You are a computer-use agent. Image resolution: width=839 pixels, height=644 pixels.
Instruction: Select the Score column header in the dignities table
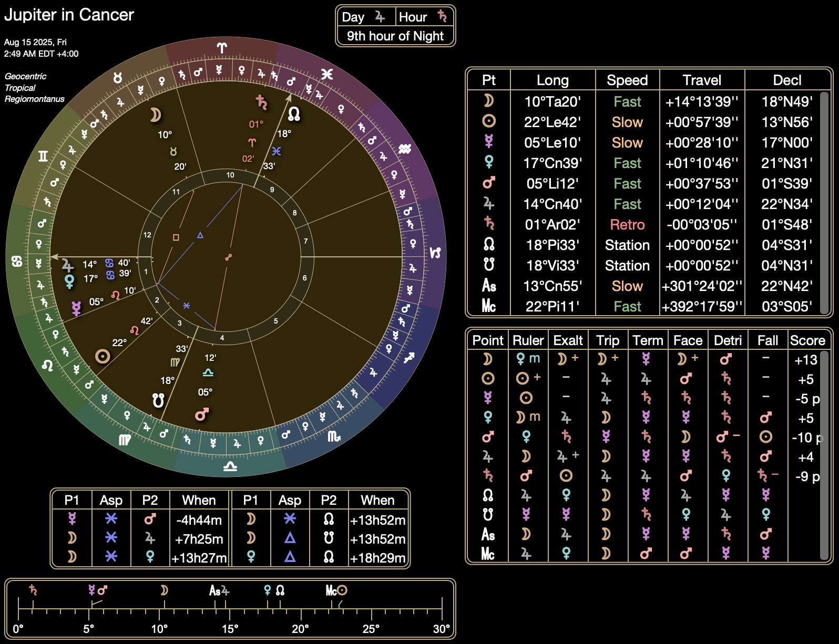pos(807,340)
